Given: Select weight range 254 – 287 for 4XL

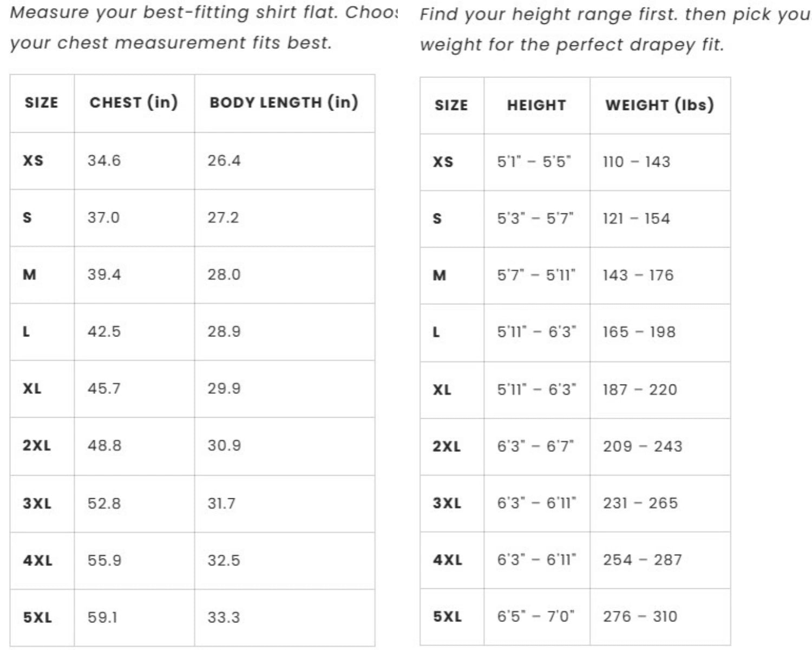Looking at the screenshot, I should click(x=643, y=560).
